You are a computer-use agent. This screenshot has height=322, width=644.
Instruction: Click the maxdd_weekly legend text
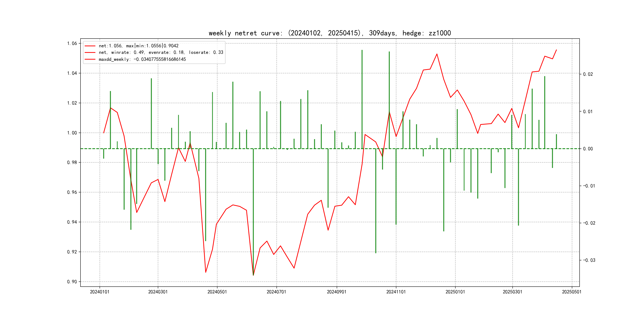tap(142, 59)
